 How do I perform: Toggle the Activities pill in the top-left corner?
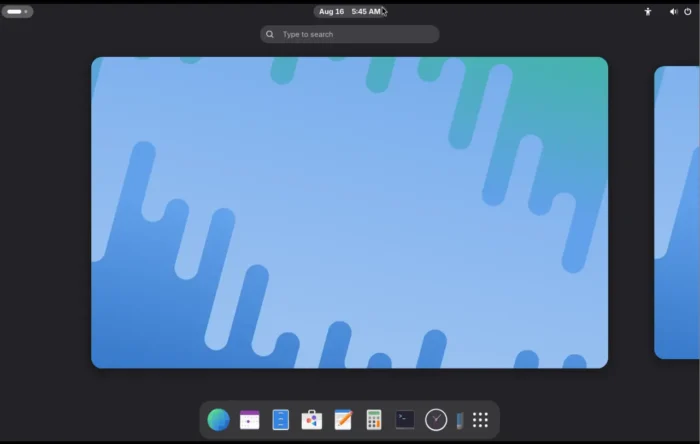[x=17, y=12]
